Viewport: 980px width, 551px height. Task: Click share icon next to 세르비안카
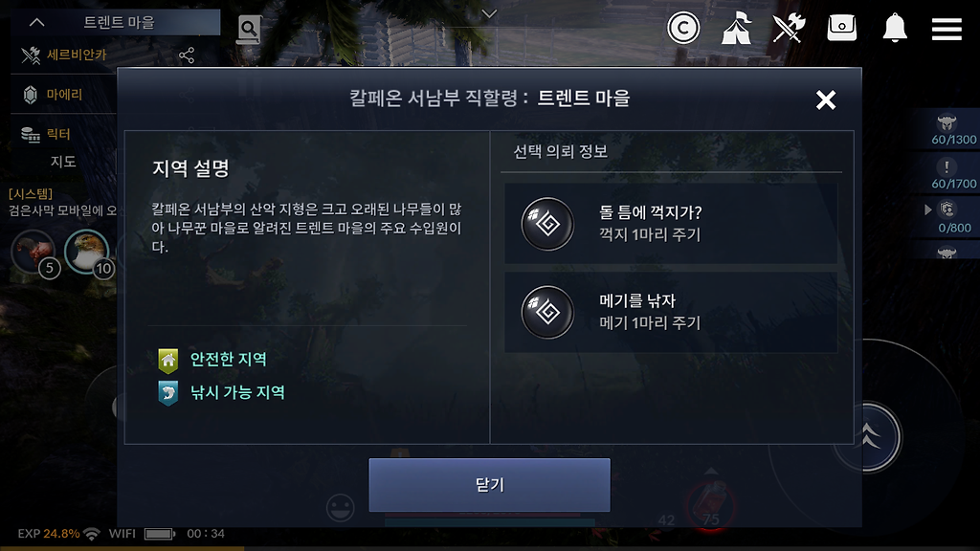(187, 55)
